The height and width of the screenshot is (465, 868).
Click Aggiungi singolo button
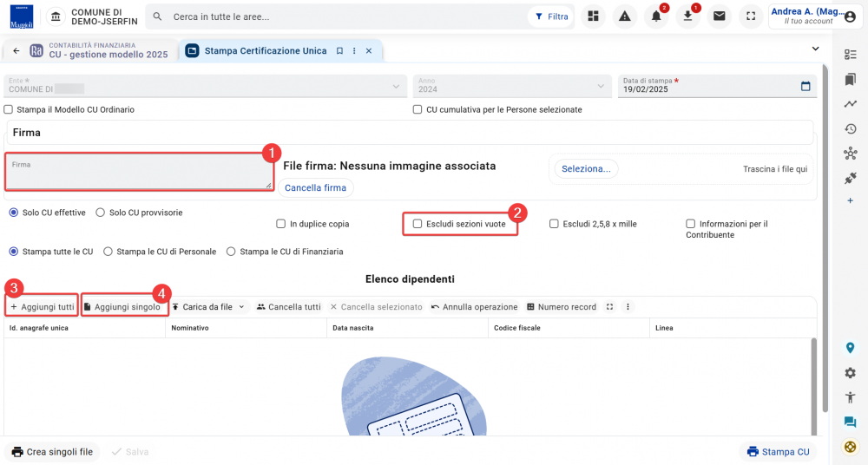click(x=122, y=307)
